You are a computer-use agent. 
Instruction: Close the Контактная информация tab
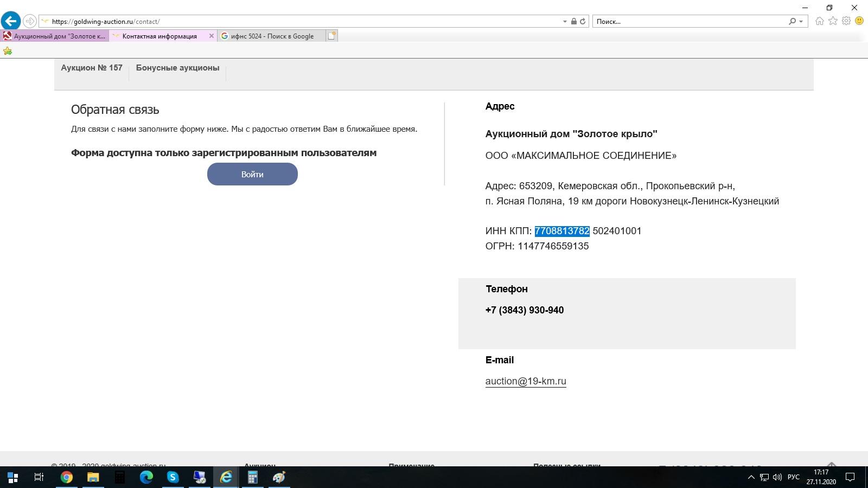(x=212, y=36)
